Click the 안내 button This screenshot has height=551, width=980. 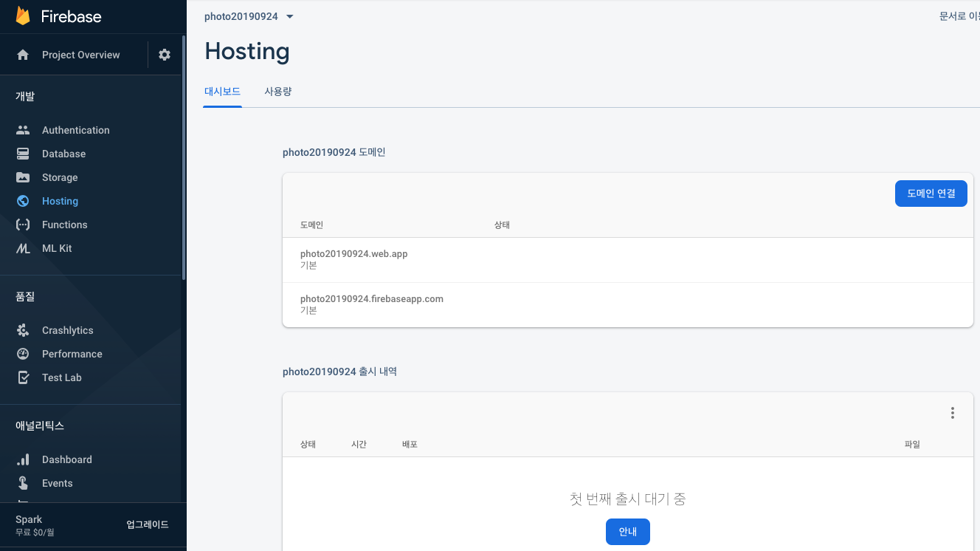coord(627,532)
